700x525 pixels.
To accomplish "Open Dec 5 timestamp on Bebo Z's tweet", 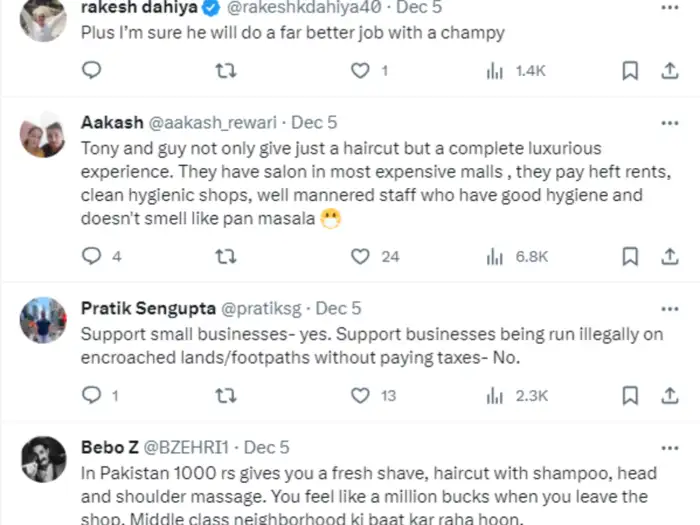I will (x=266, y=448).
